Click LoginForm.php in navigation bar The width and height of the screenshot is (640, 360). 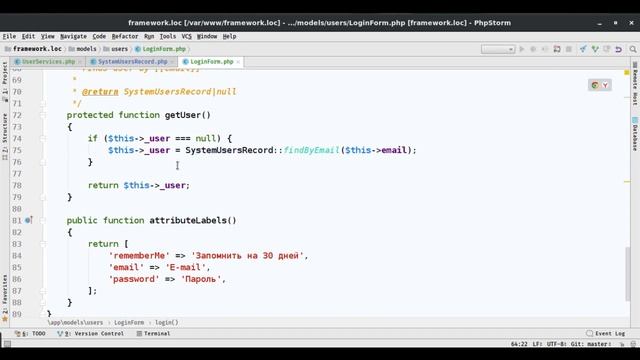pos(160,49)
